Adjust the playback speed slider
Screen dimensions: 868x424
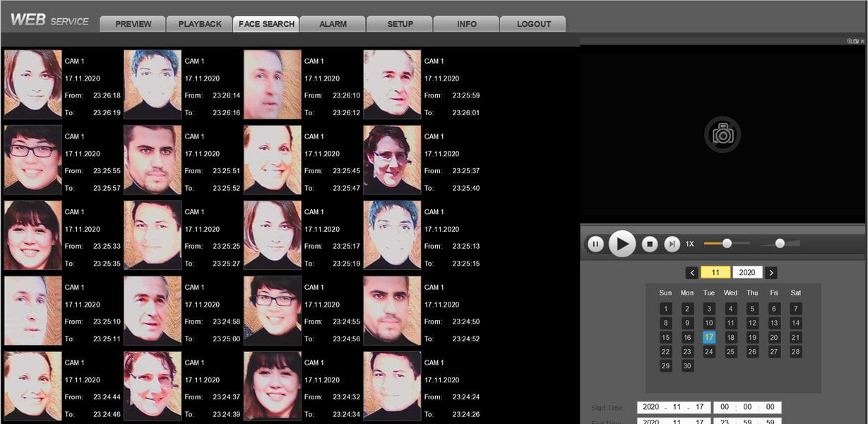click(x=727, y=244)
